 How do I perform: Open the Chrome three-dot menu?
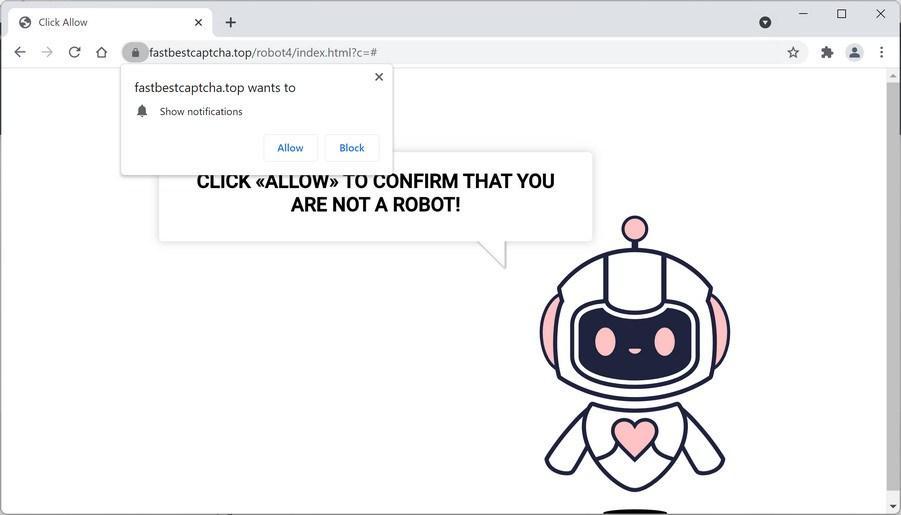pyautogui.click(x=881, y=52)
